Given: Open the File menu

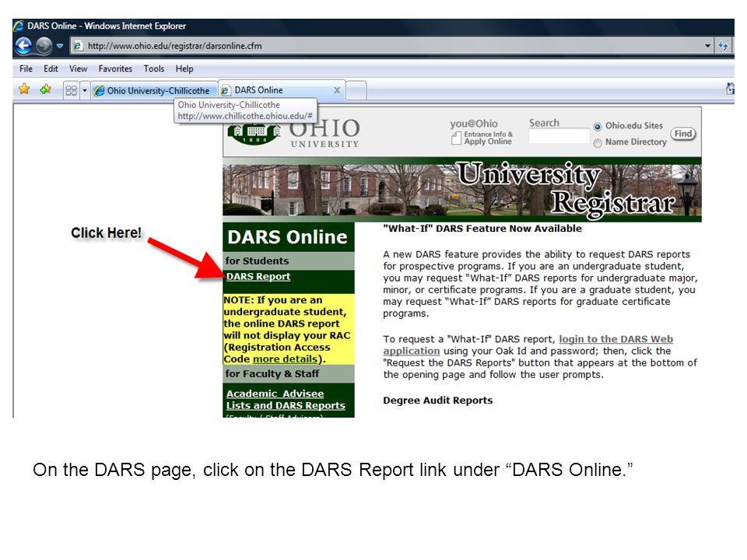Looking at the screenshot, I should click(x=26, y=68).
